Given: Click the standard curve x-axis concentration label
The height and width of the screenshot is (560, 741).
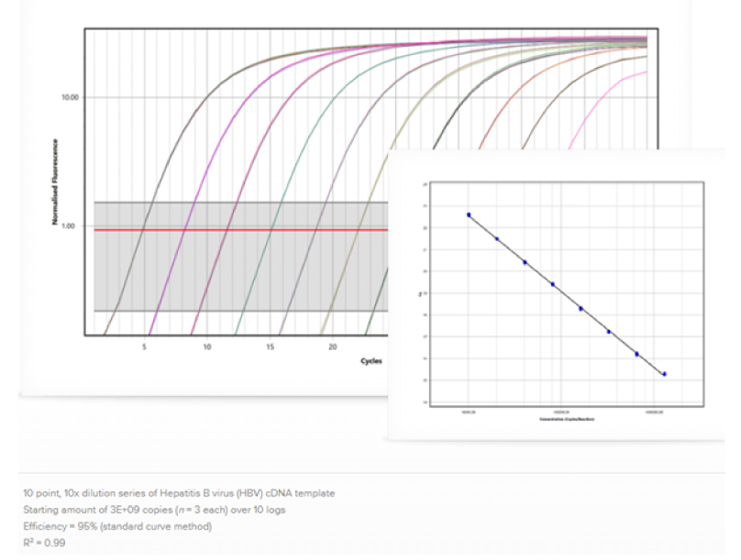Looking at the screenshot, I should point(567,418).
